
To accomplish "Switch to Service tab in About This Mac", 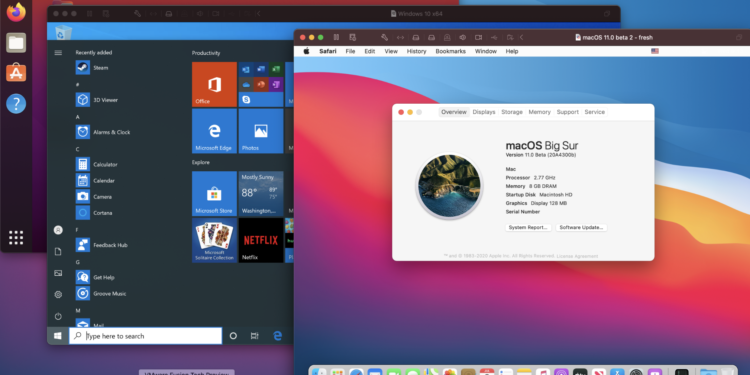I will click(595, 112).
